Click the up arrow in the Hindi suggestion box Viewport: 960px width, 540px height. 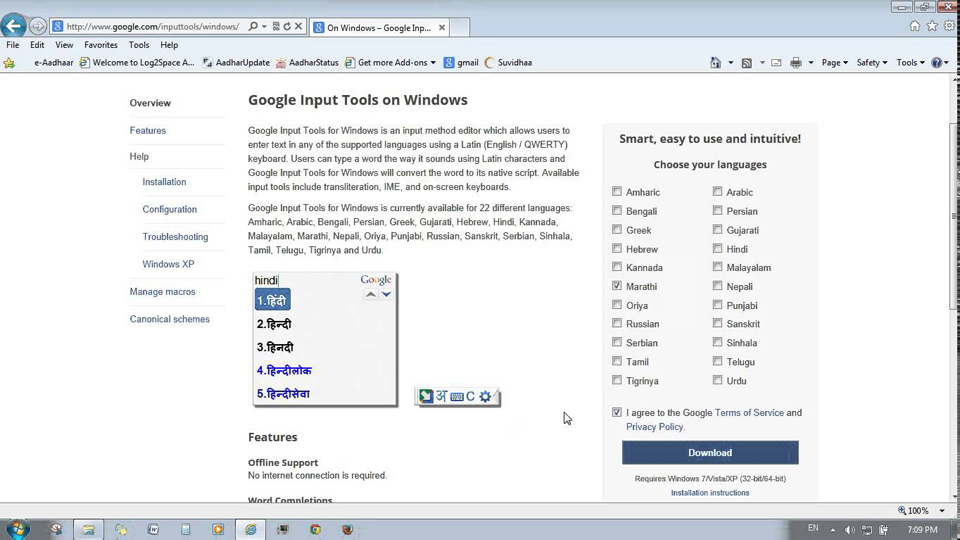[370, 294]
